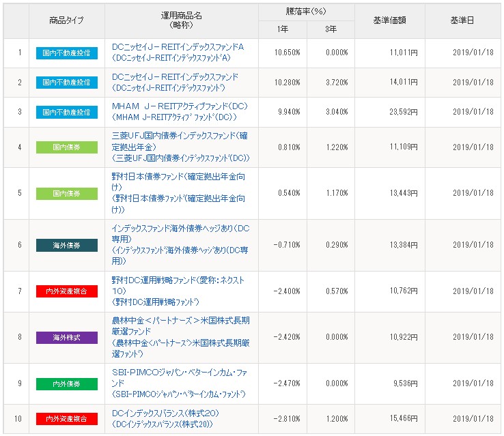Select the 11,109円 price cell
This screenshot has width=504, height=436.
(x=390, y=147)
